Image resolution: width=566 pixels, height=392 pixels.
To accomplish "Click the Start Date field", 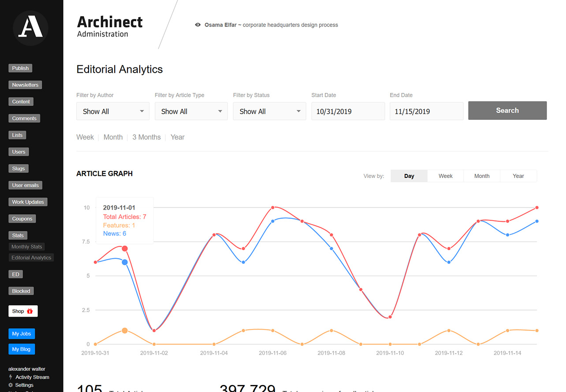I will (x=348, y=111).
